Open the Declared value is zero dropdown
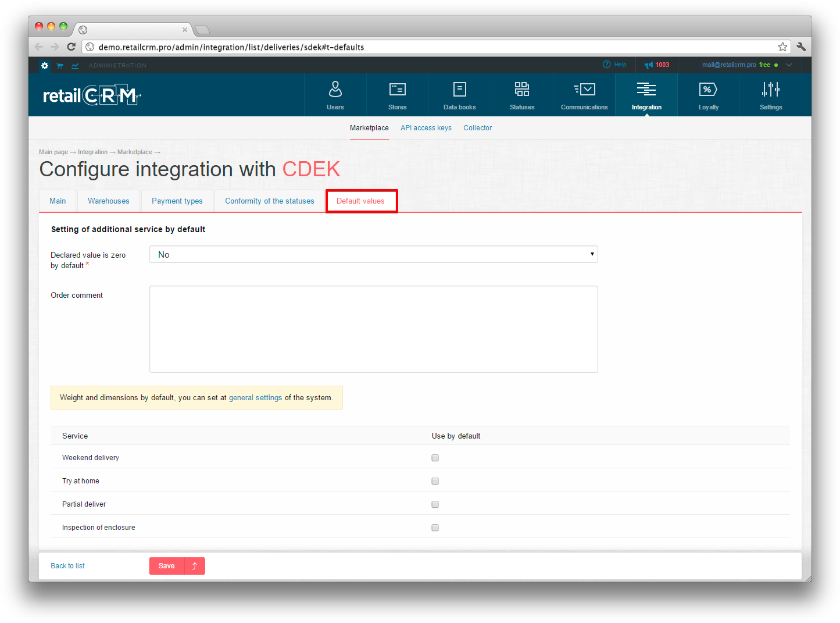840x623 pixels. (374, 254)
